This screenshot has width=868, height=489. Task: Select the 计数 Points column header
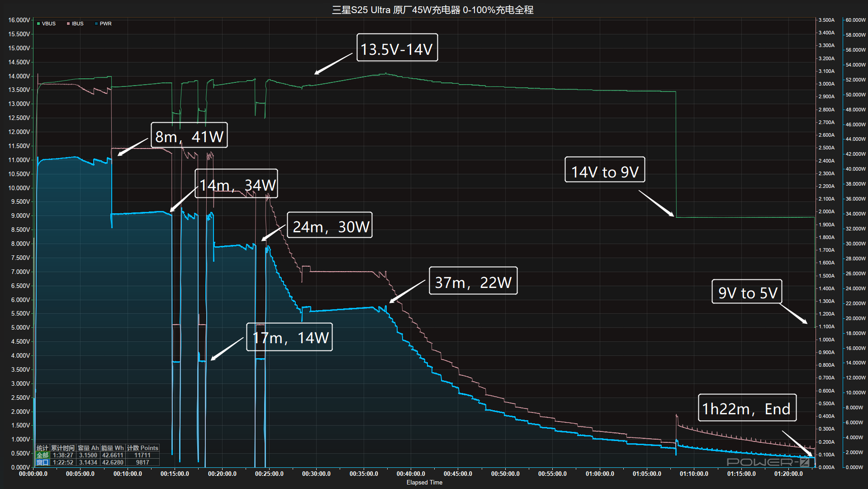point(142,448)
